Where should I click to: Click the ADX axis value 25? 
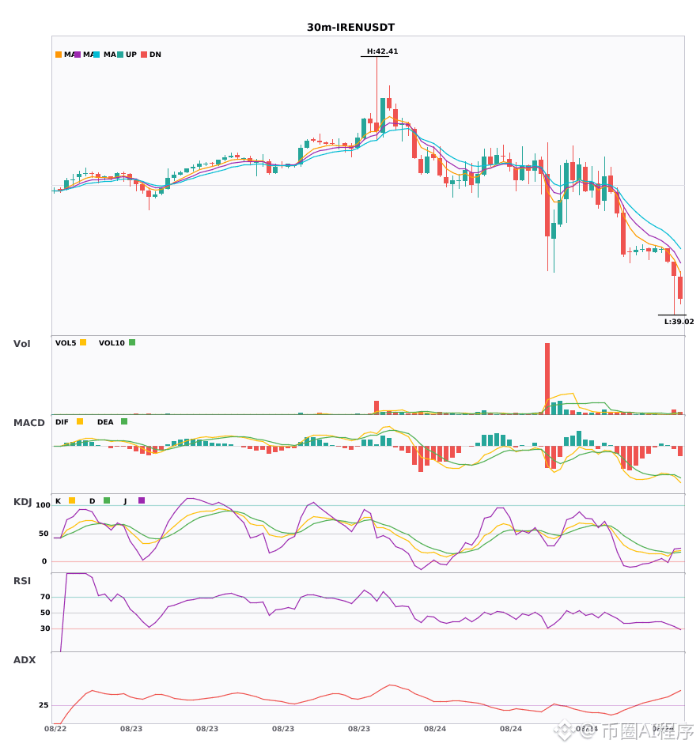pyautogui.click(x=44, y=705)
